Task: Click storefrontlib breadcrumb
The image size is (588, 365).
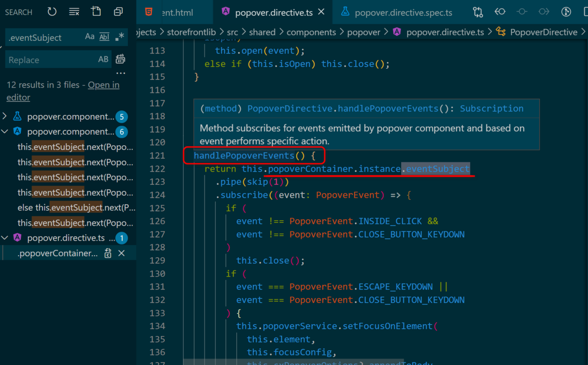Action: 191,32
